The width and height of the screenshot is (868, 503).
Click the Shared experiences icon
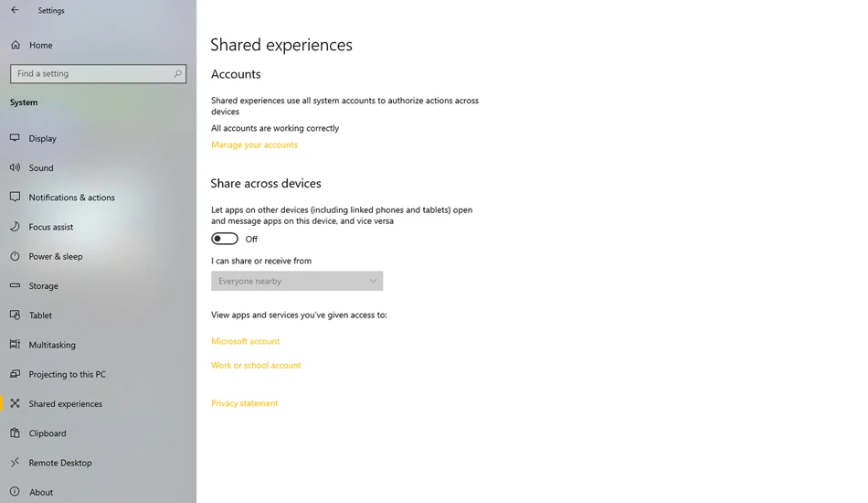point(15,403)
